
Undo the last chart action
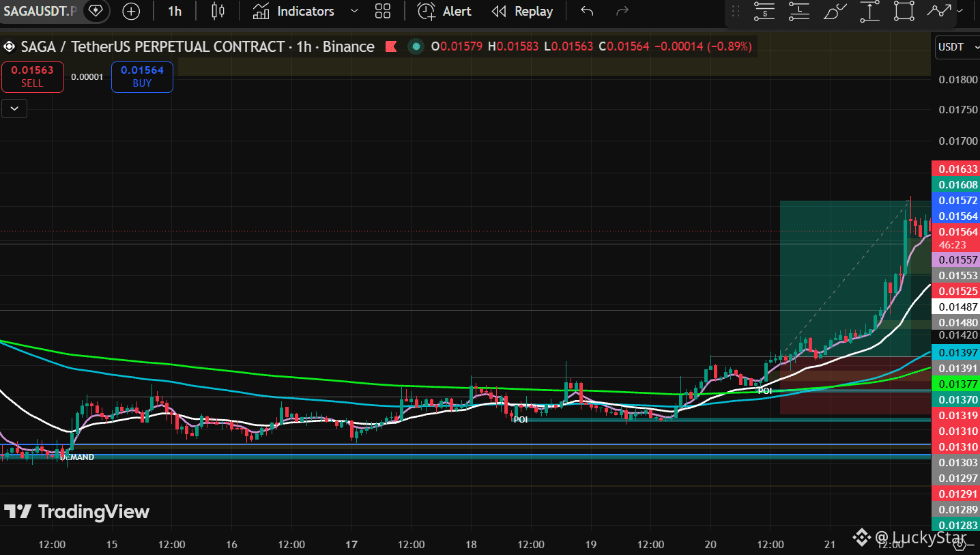[x=587, y=11]
